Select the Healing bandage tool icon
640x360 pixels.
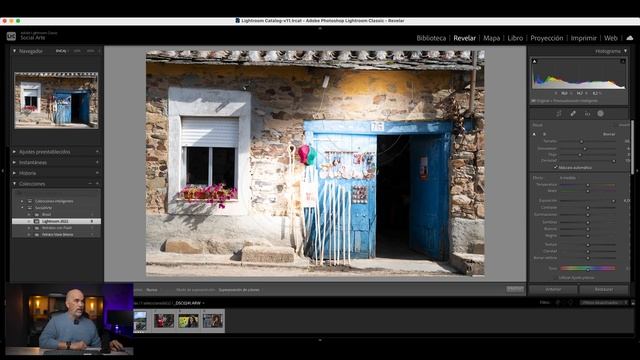pos(573,114)
